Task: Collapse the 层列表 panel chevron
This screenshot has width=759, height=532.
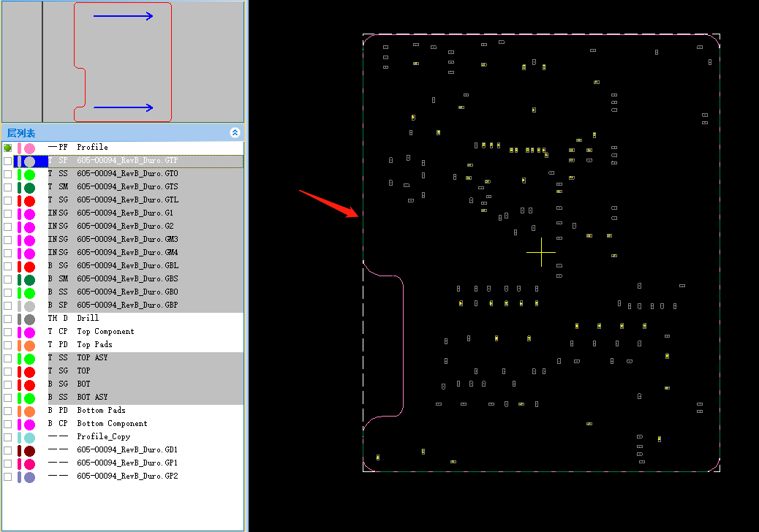Action: 235,132
